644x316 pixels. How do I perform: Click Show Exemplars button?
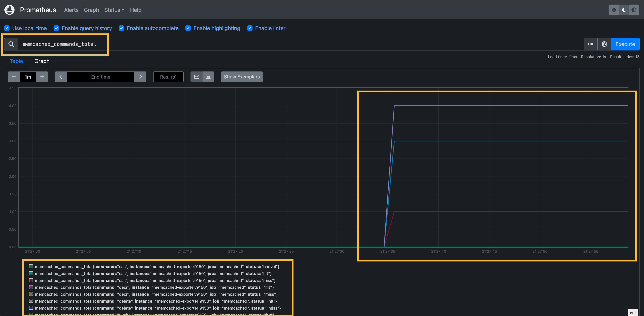(x=241, y=77)
